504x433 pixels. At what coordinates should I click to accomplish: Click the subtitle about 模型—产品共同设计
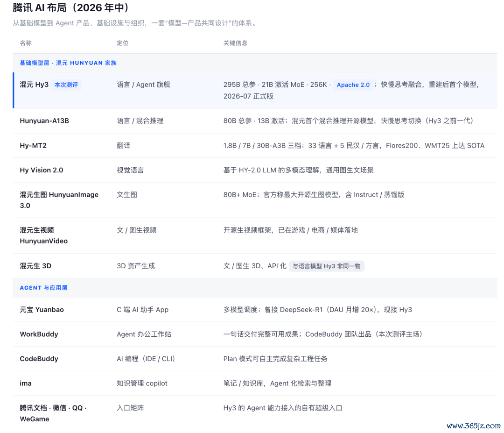[x=135, y=23]
